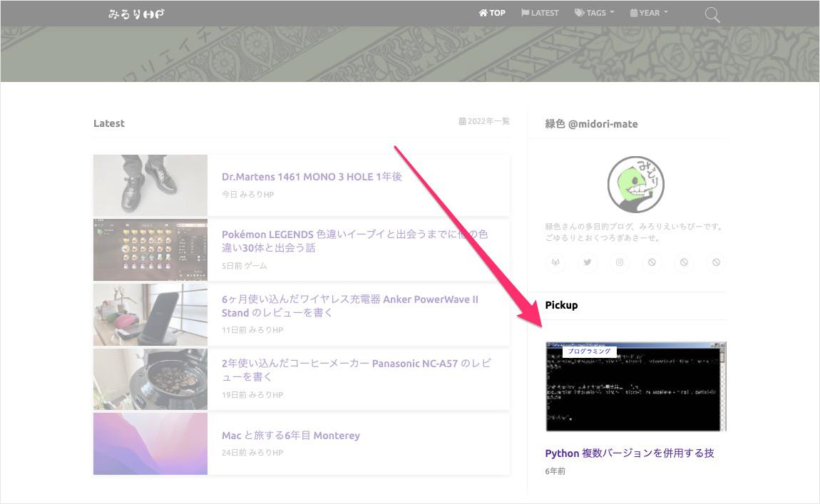Screen dimensions: 820x504
Task: Open the Twitter profile icon
Action: click(x=588, y=262)
